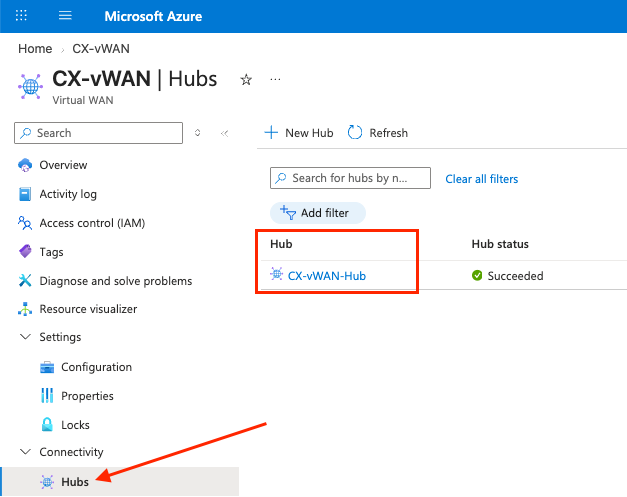This screenshot has width=627, height=497.
Task: Click the Resource visualizer tree icon
Action: (25, 309)
